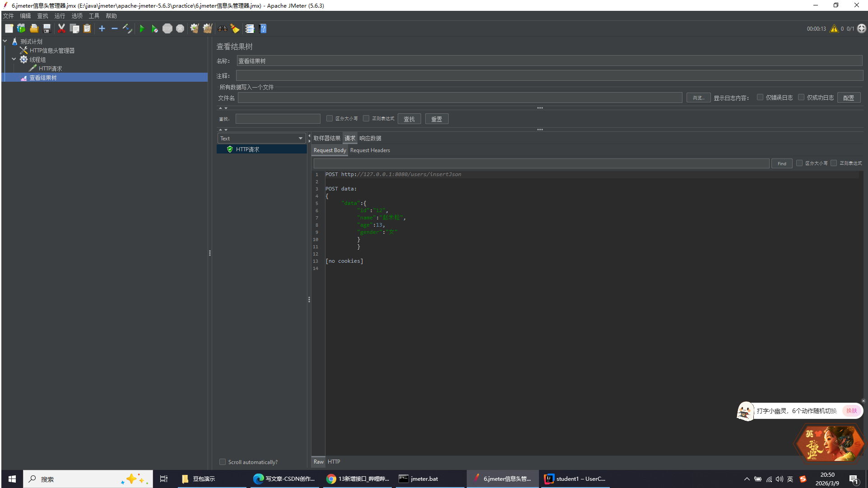Click the Cut scissors icon
Viewport: 868px width, 488px height.
(61, 28)
